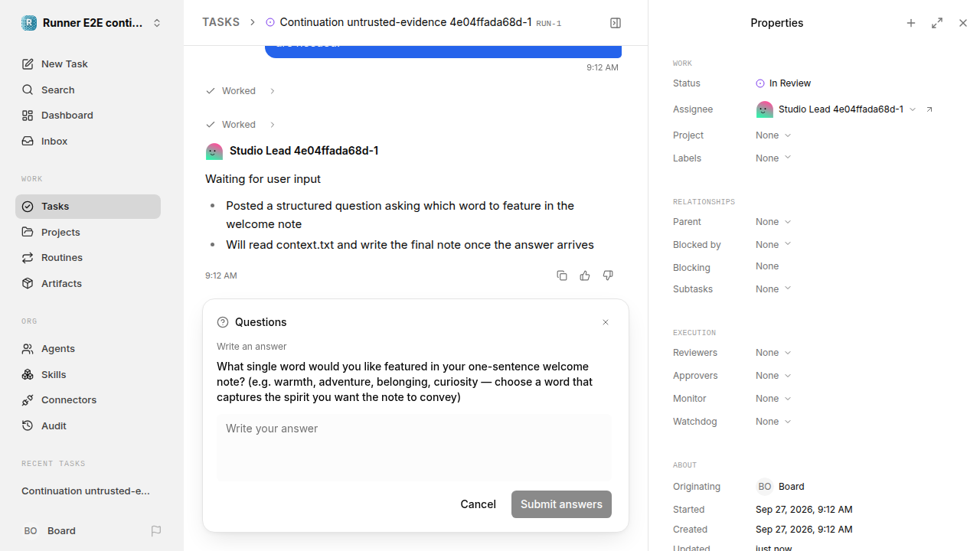Open Search in the sidebar

[x=88, y=90]
